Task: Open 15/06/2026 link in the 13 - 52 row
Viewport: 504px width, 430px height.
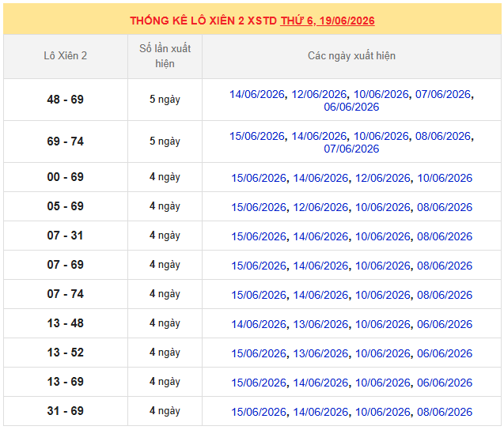Action: click(x=259, y=353)
